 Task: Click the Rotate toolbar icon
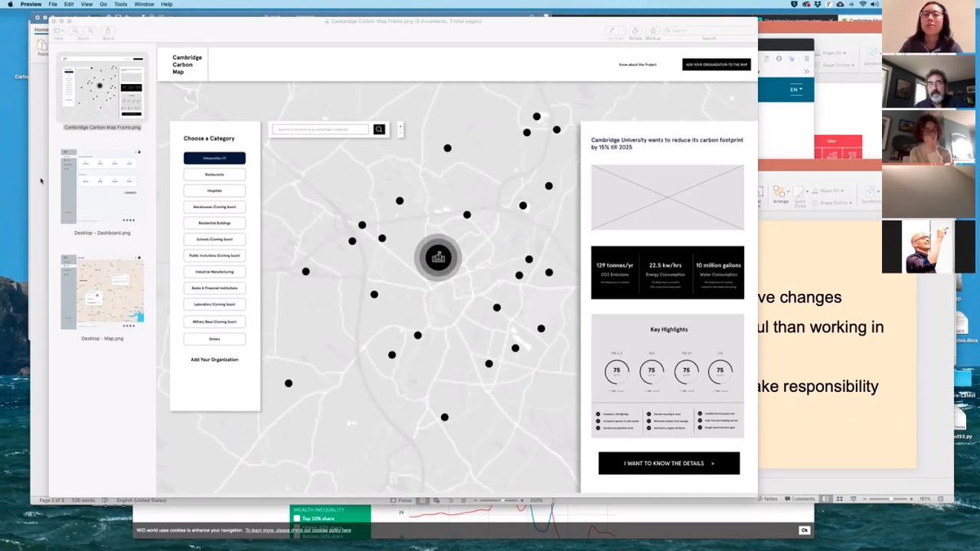click(635, 31)
